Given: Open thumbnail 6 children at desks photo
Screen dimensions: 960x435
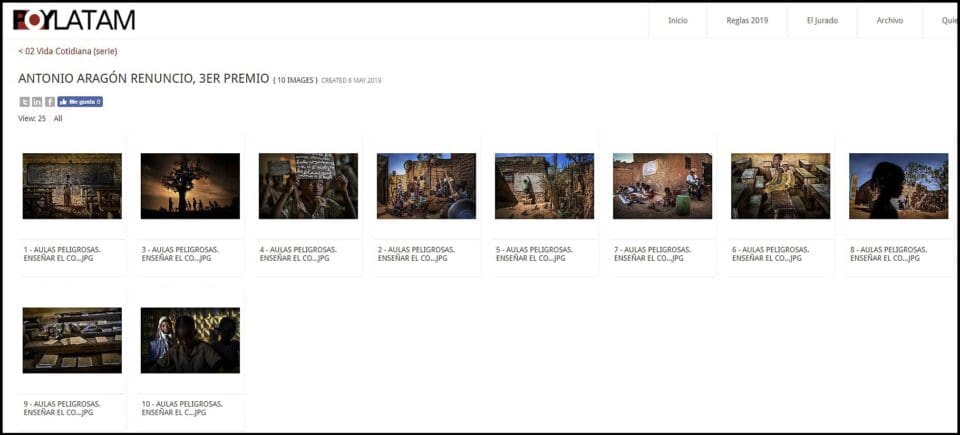Looking at the screenshot, I should (x=781, y=186).
